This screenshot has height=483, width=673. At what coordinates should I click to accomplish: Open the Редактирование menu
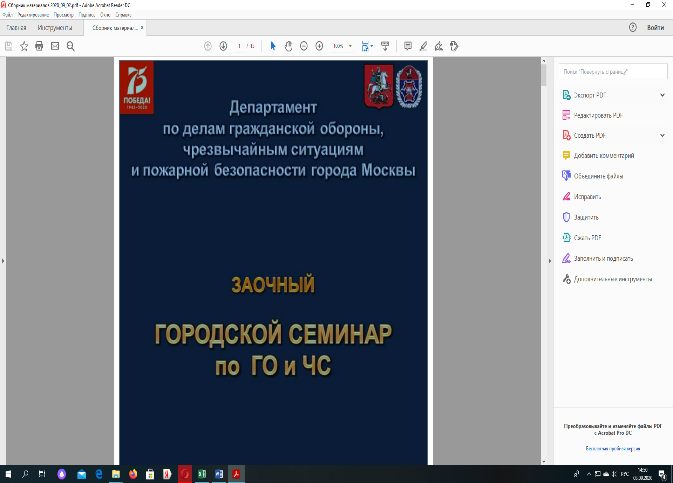[33, 15]
